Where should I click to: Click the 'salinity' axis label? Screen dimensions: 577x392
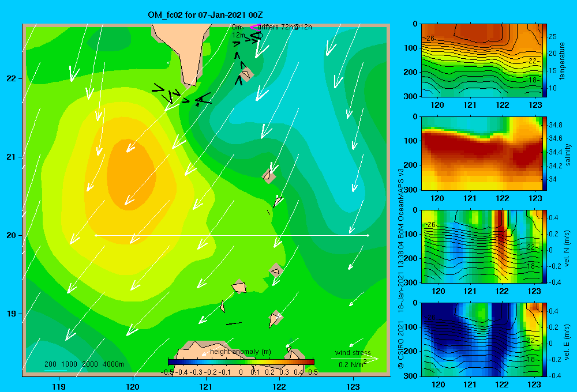[x=567, y=154]
